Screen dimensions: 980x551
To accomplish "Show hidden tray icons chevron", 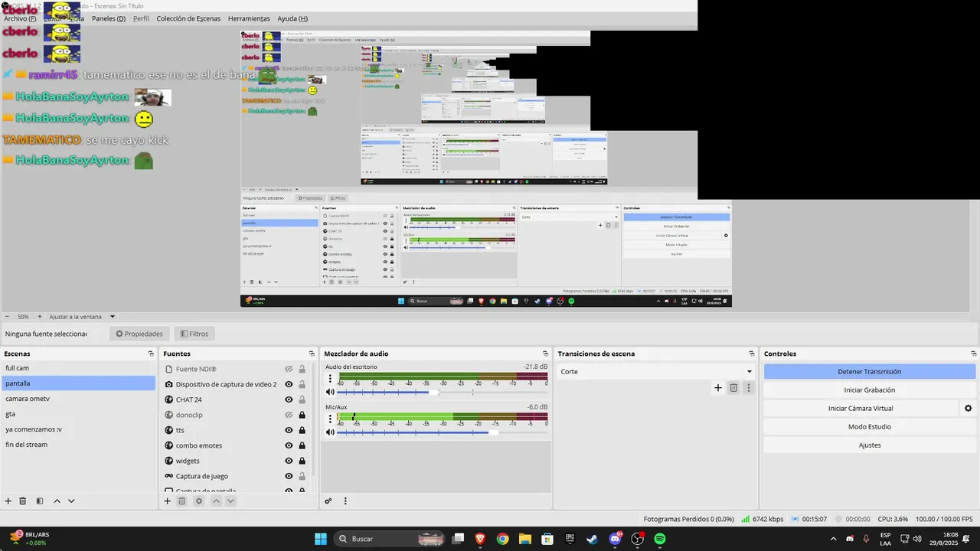I will pos(833,539).
